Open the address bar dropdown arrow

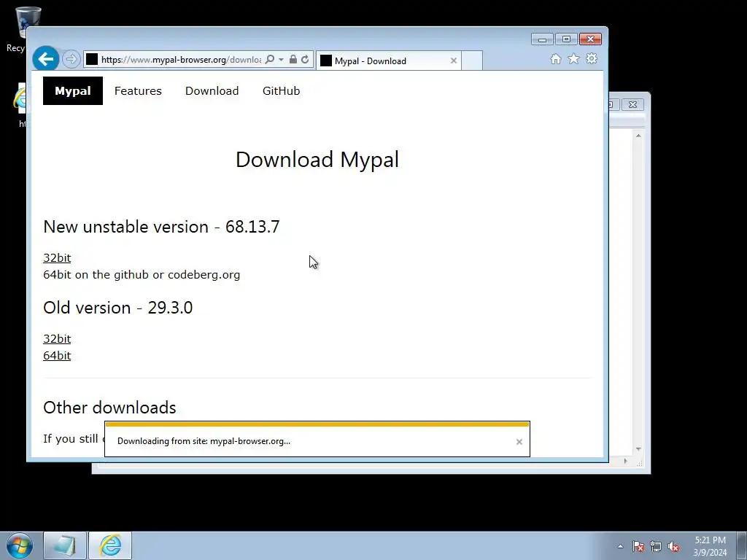[x=281, y=60]
